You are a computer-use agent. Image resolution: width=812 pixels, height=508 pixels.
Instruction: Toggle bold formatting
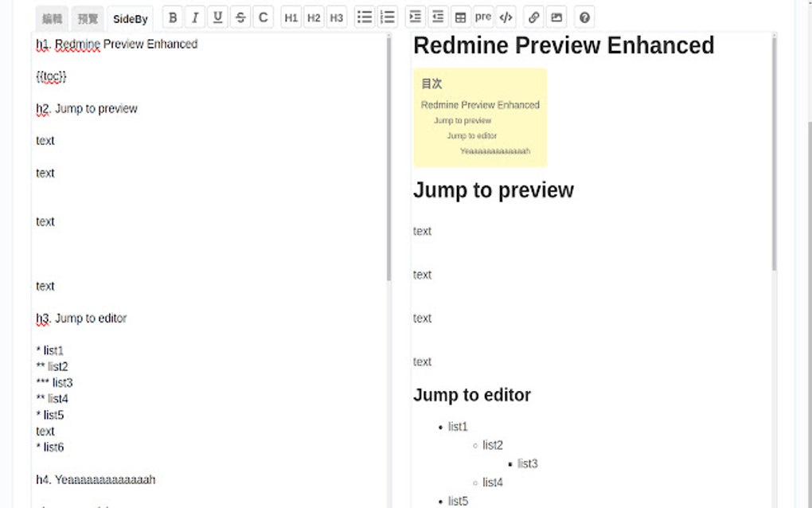172,17
